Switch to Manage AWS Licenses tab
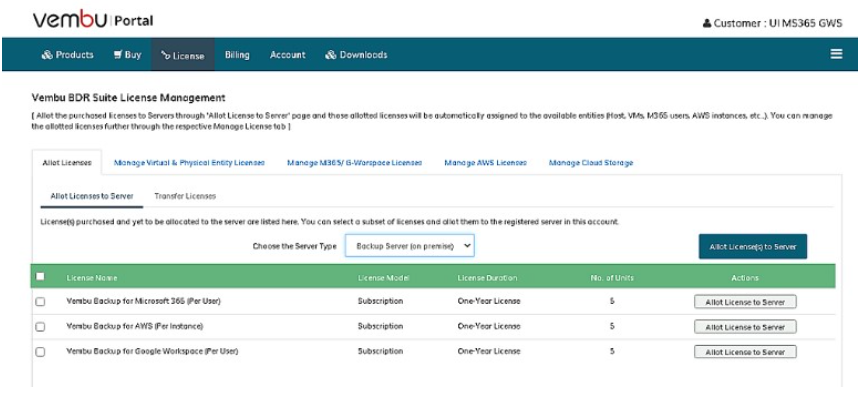 click(485, 163)
